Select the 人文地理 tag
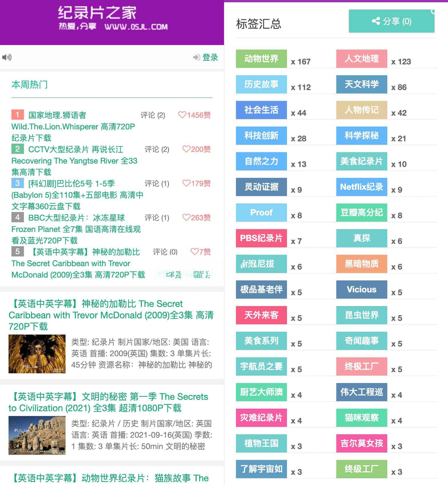The width and height of the screenshot is (448, 485). coord(362,59)
